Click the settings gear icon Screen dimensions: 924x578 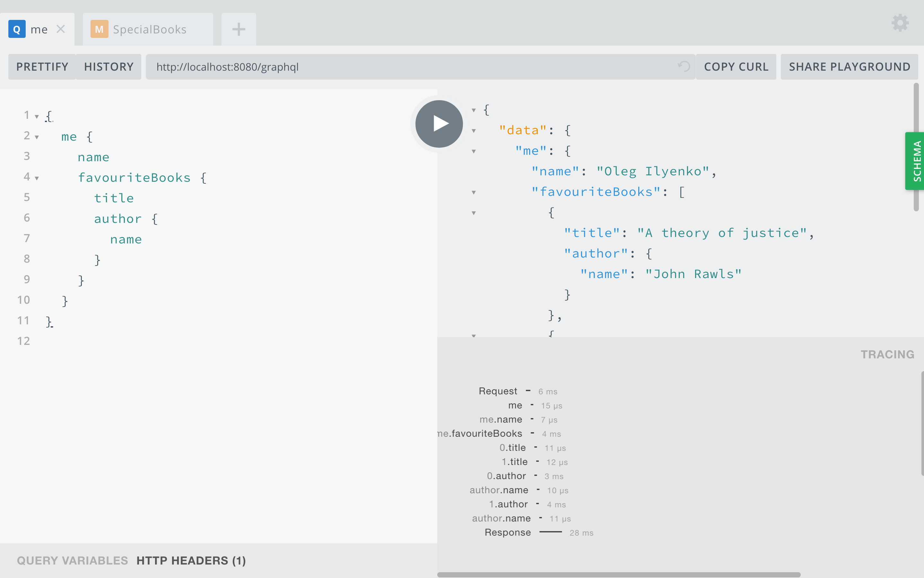pyautogui.click(x=900, y=23)
